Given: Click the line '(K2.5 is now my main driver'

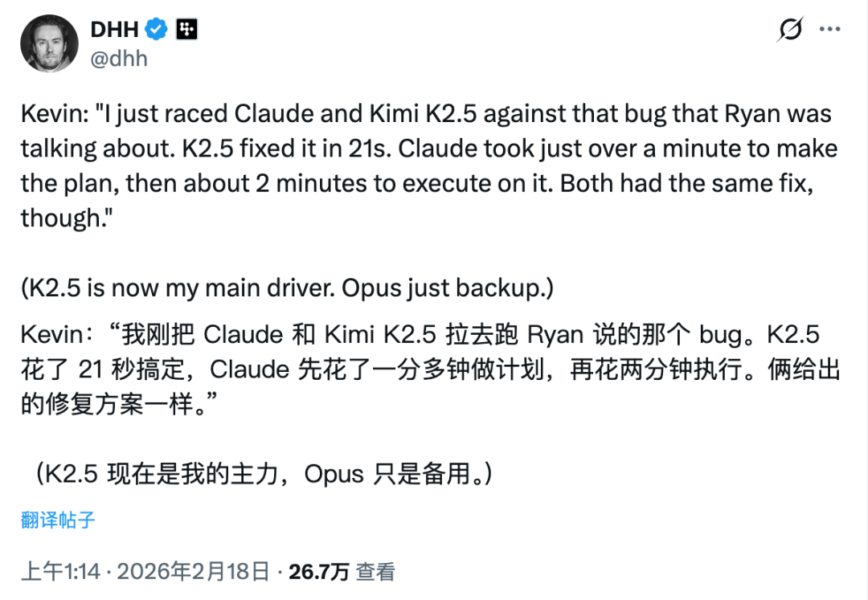Looking at the screenshot, I should coord(287,288).
